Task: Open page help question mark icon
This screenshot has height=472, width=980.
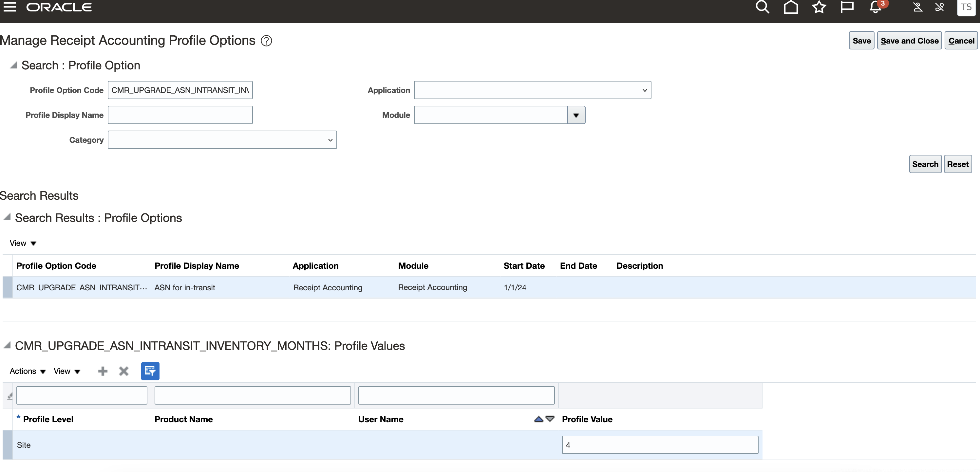Action: point(266,41)
